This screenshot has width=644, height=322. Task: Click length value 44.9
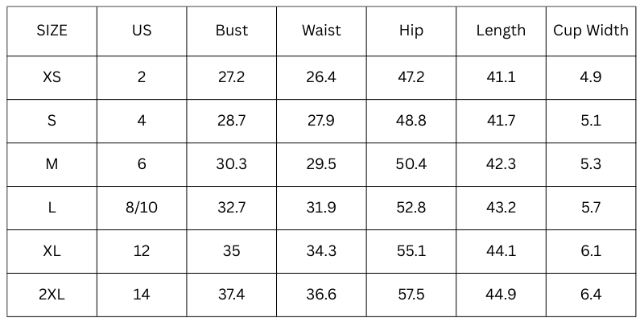[x=501, y=295]
